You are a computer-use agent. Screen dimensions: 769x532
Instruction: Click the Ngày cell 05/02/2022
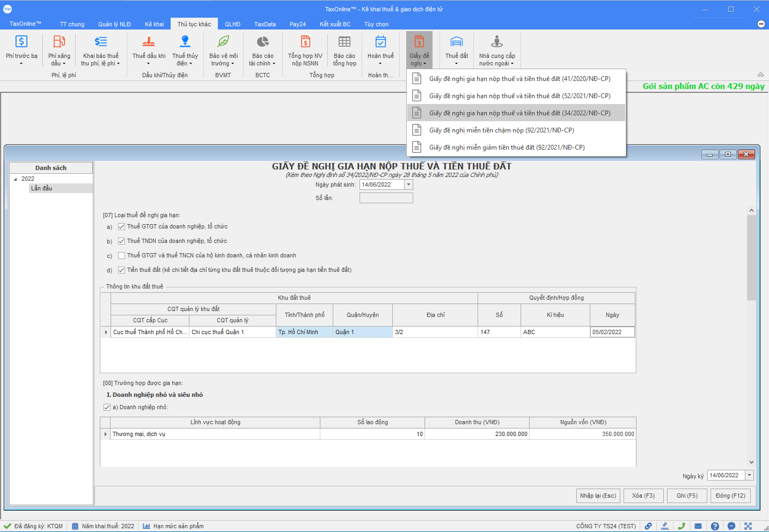[x=612, y=332]
